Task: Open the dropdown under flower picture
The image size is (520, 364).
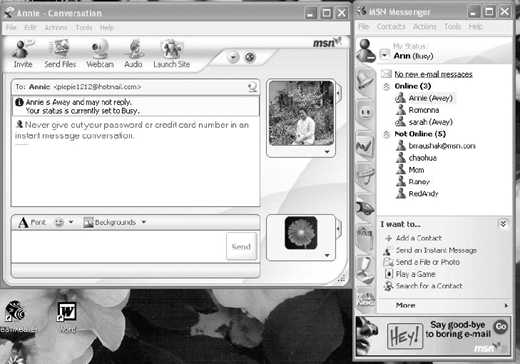Action: (327, 255)
